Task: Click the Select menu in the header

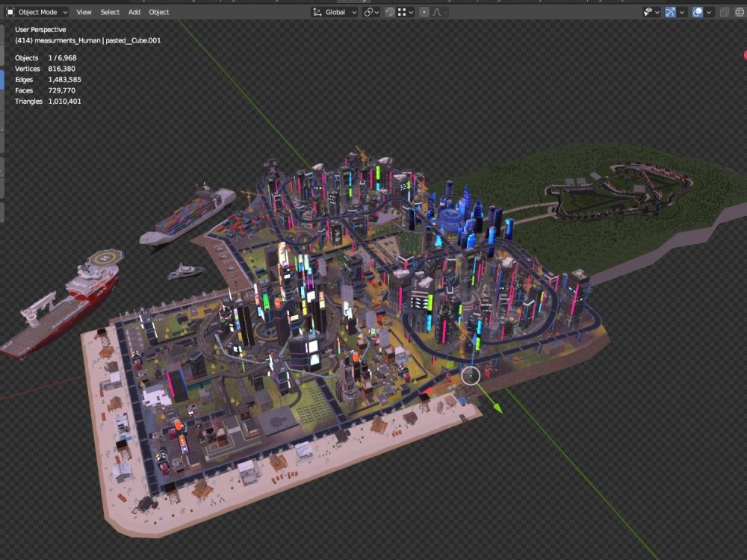Action: [x=110, y=12]
